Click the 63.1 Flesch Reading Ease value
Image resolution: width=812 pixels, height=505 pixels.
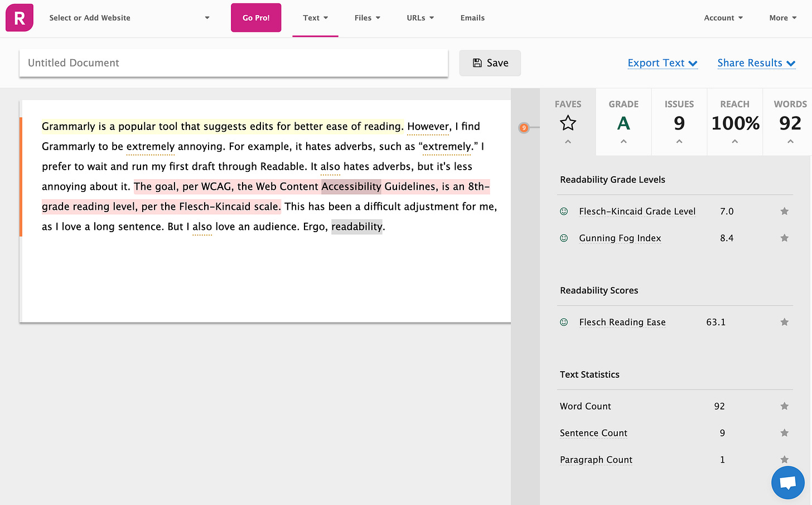(x=716, y=322)
